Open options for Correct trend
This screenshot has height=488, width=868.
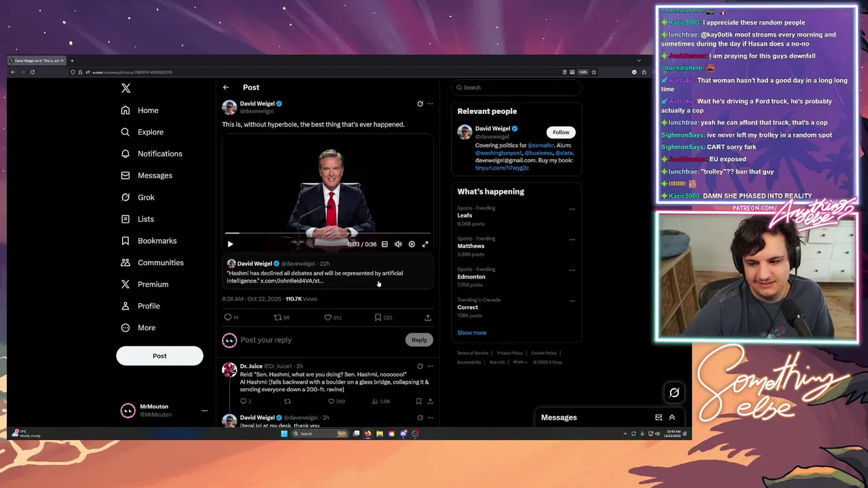pos(572,300)
